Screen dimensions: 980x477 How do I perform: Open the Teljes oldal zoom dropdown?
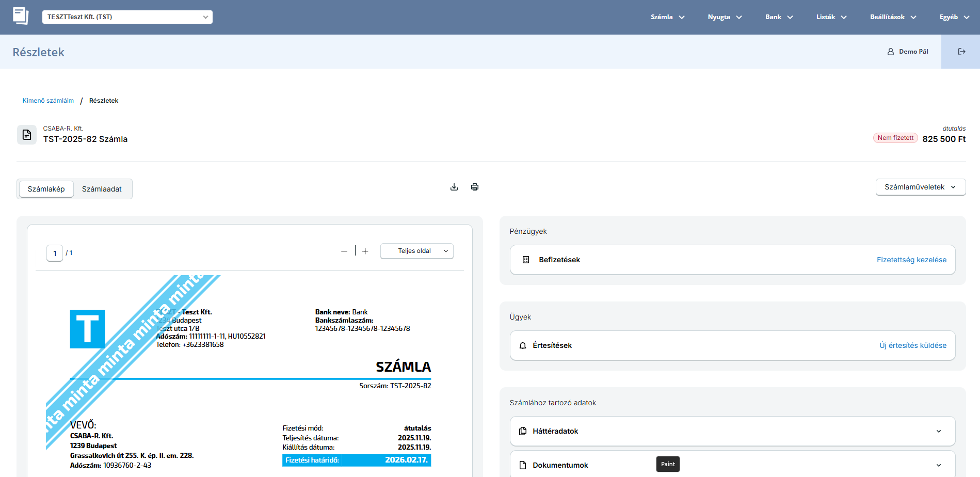416,251
